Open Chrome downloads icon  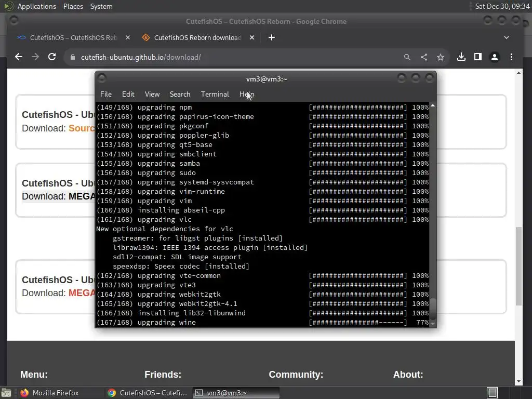tap(461, 57)
